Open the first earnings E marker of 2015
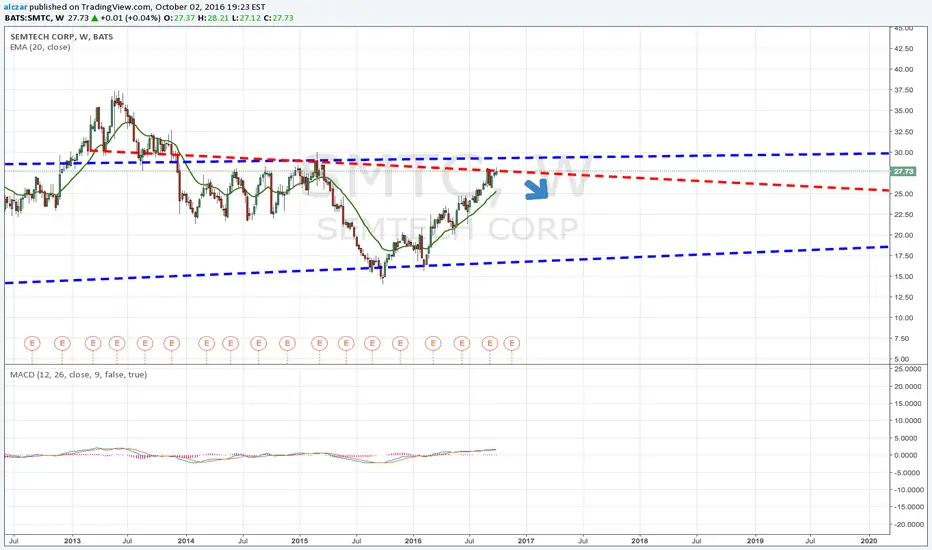This screenshot has width=932, height=550. point(319,343)
